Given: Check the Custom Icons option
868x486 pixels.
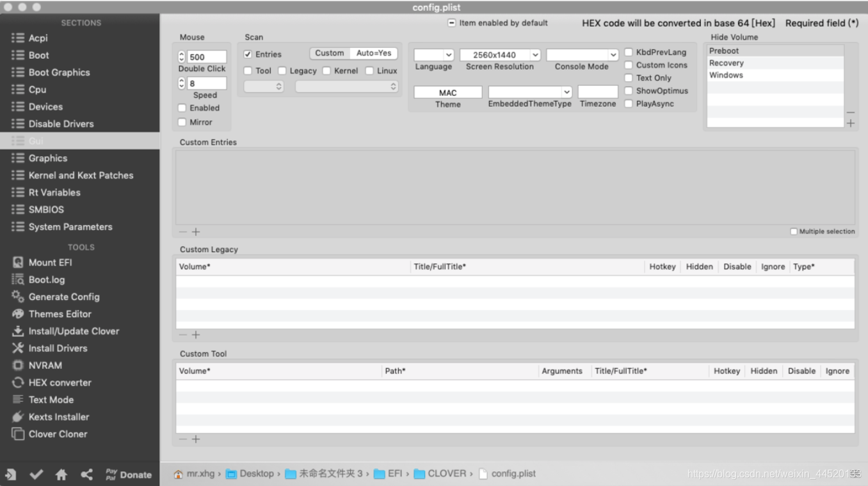Looking at the screenshot, I should point(629,65).
